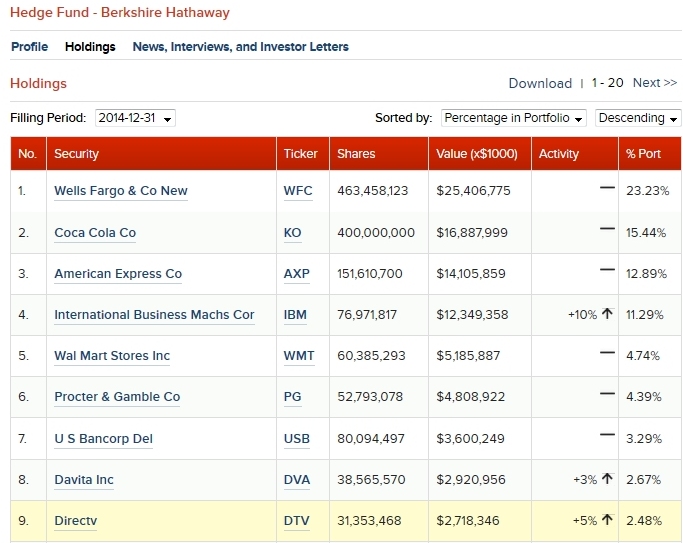Click the Shares column header
Viewport: 683px width, 543px height.
379,153
